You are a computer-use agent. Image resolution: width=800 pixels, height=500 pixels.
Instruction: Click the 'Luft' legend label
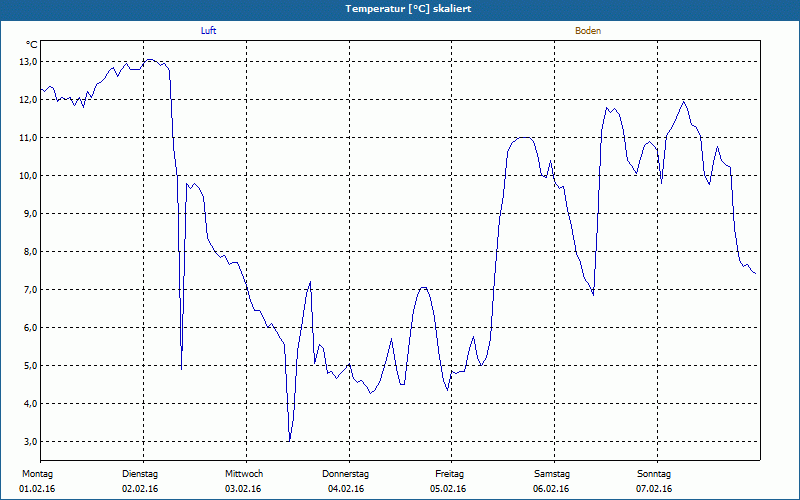point(208,31)
